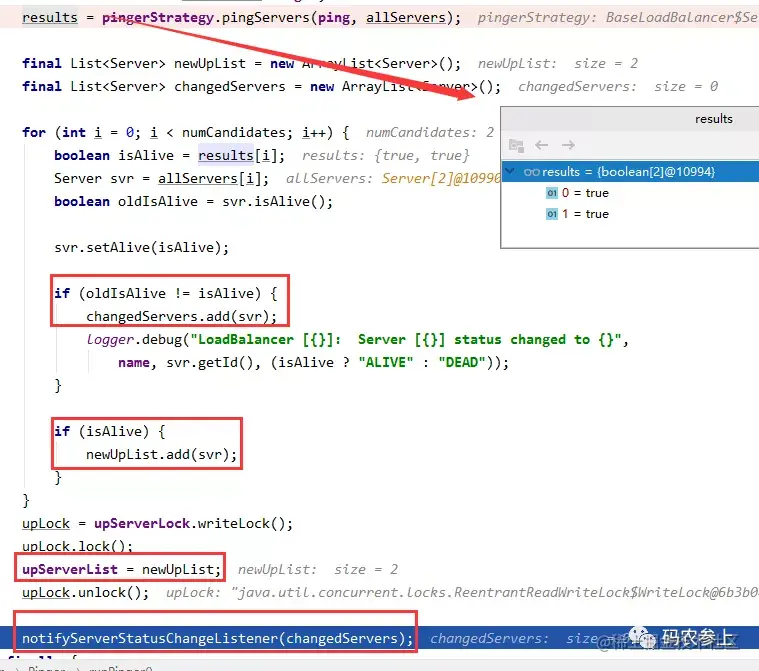Click 'newUpList' in the final List declaration
This screenshot has width=759, height=671.
pos(210,63)
